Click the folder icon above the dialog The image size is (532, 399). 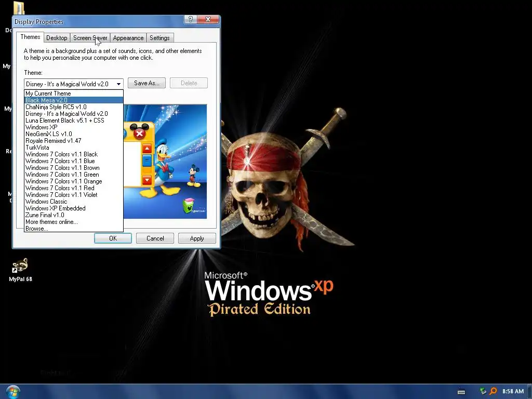[19, 7]
